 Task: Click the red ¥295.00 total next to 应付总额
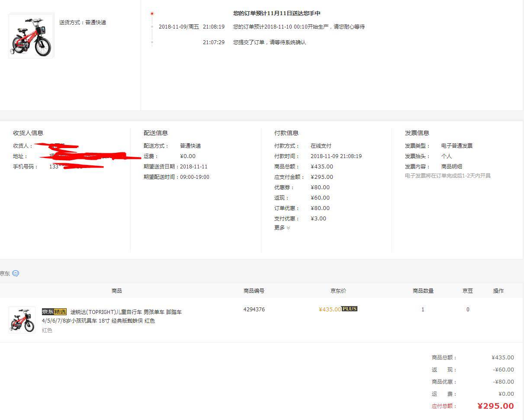point(496,406)
